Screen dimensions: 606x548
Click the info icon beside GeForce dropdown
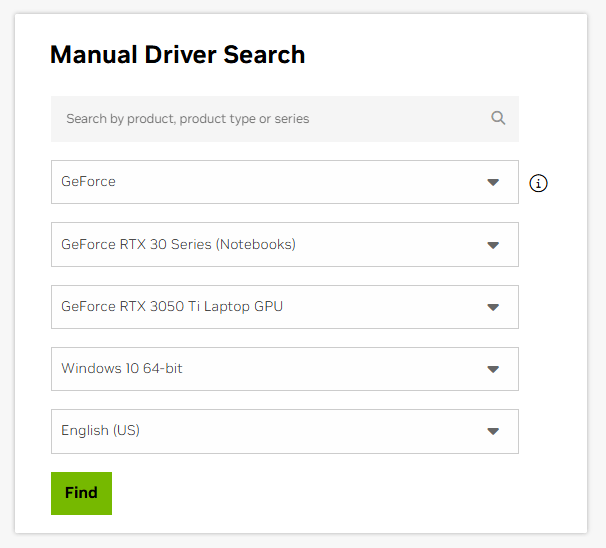click(539, 183)
